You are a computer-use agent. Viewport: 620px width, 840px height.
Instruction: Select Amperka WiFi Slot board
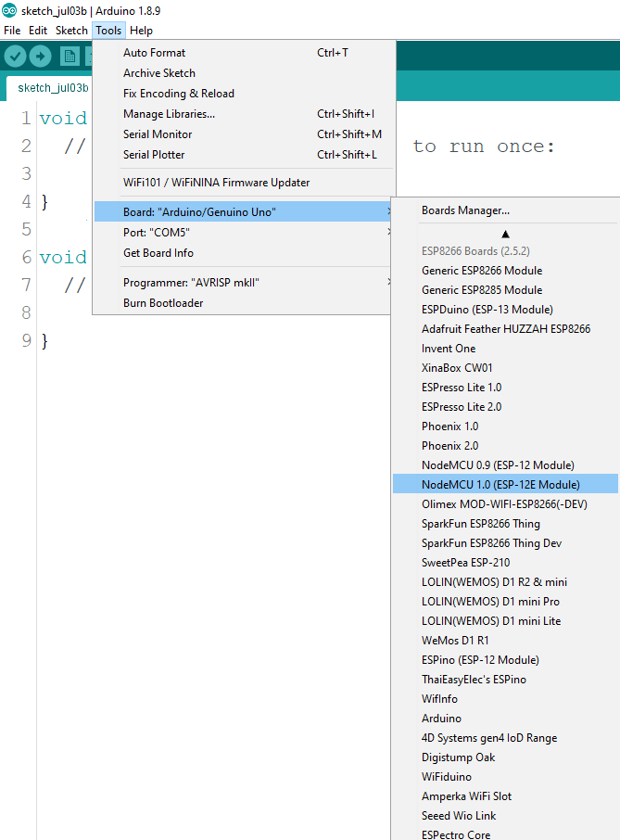(x=505, y=796)
